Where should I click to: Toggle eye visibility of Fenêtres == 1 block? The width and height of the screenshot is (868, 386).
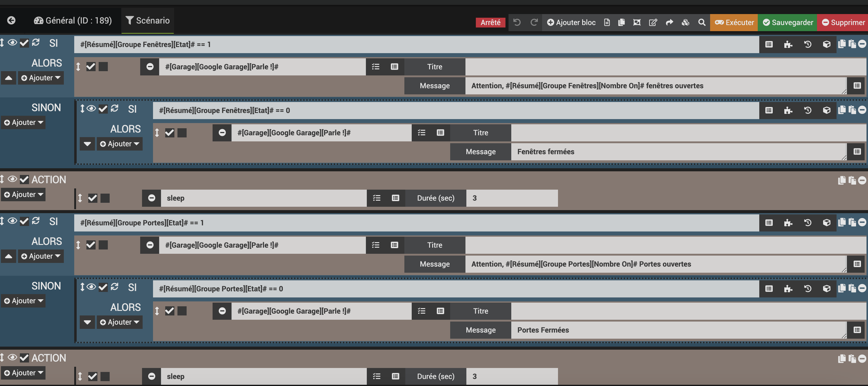pyautogui.click(x=12, y=42)
